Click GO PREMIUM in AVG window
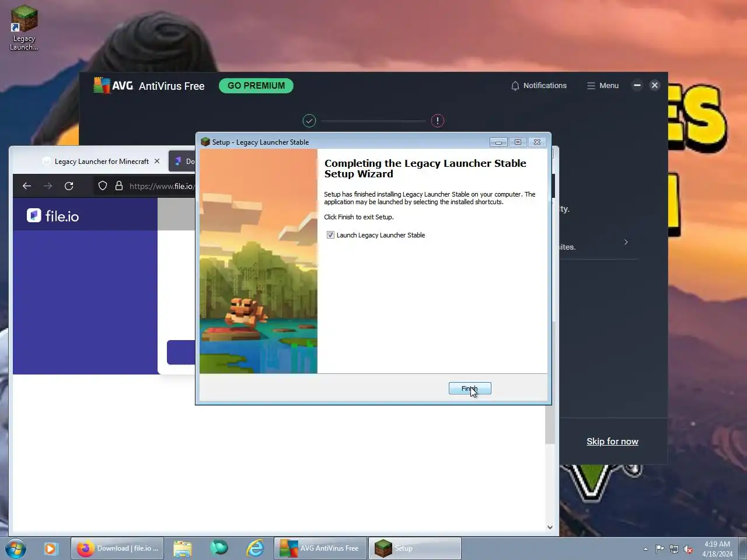The width and height of the screenshot is (747, 560). (x=256, y=86)
